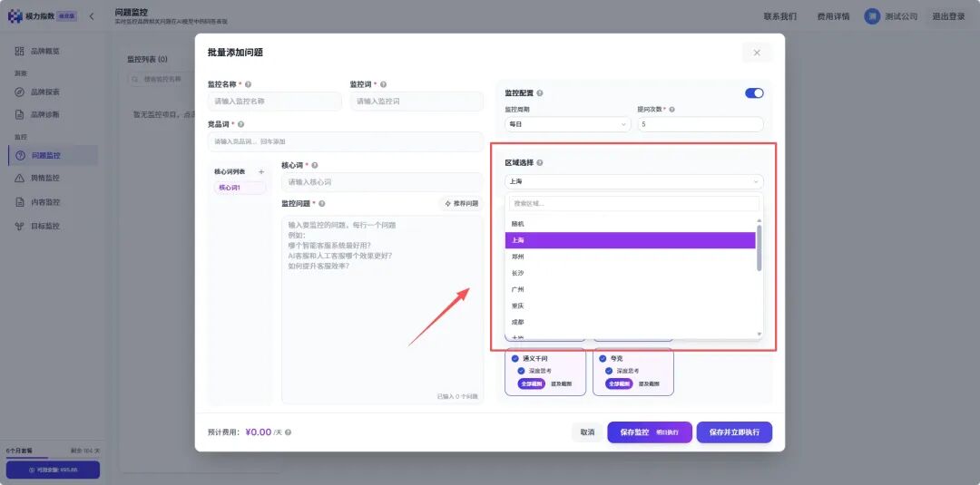Click the help icon beside 预计费用
980x485 pixels.
(x=289, y=432)
